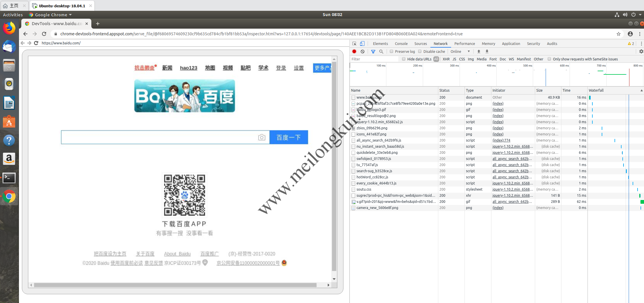Filter requests by XHR type
This screenshot has width=644, height=303.
(x=446, y=59)
